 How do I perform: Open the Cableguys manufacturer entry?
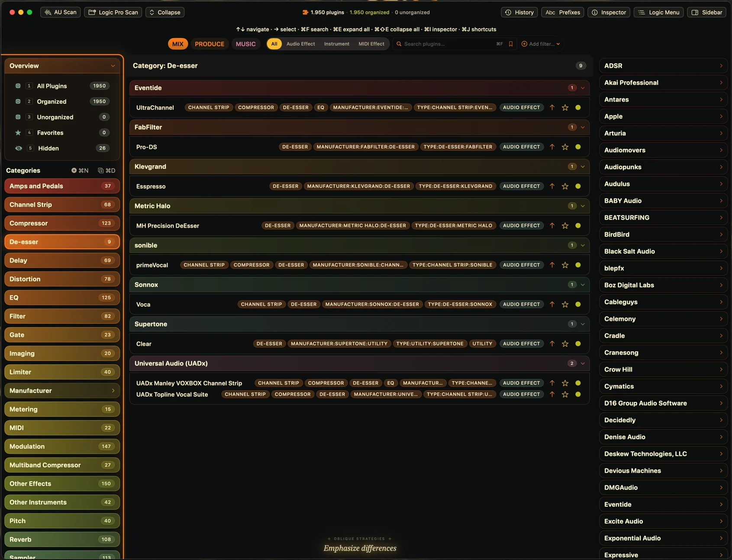[663, 302]
